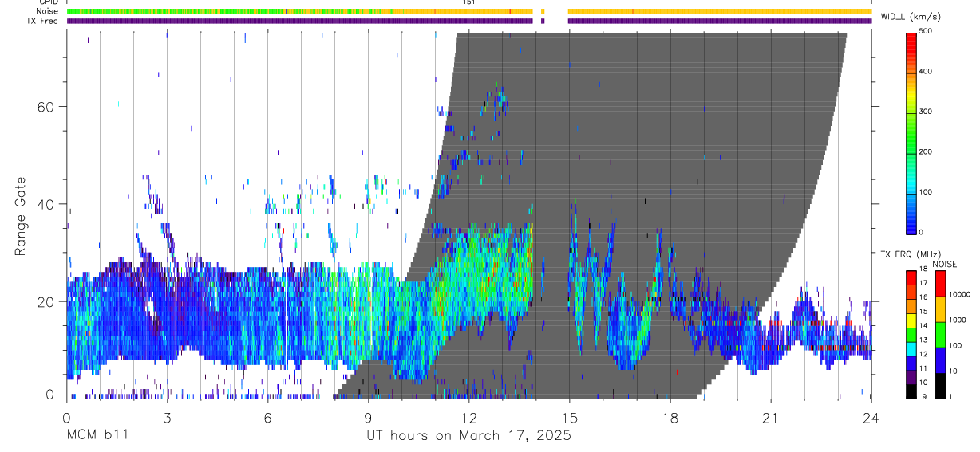
Task: Click the 12 hour tick on time axis
Action: coord(469,418)
